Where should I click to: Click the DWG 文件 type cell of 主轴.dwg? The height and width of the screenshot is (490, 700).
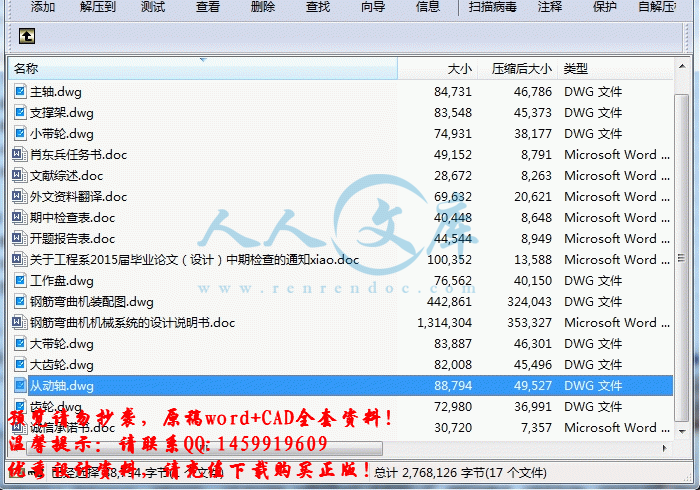coord(593,92)
